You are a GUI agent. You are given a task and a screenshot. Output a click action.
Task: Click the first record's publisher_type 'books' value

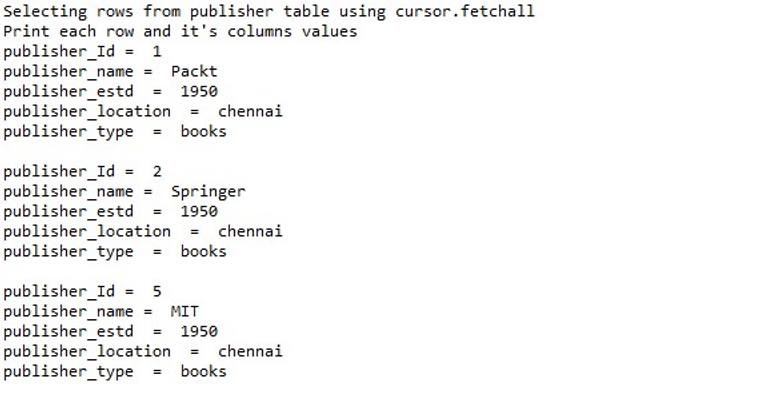[204, 131]
